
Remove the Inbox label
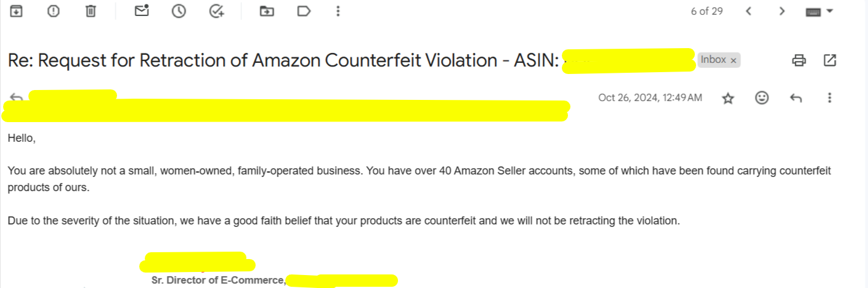pos(733,60)
